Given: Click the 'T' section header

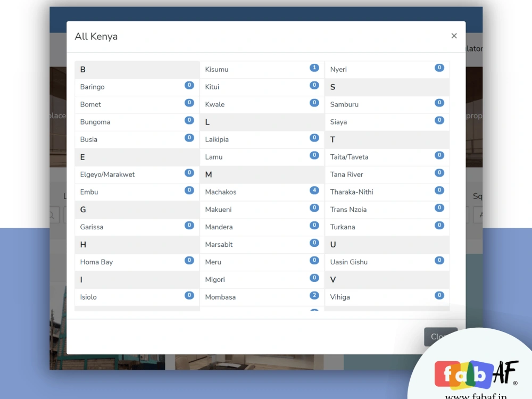Looking at the screenshot, I should pos(387,139).
